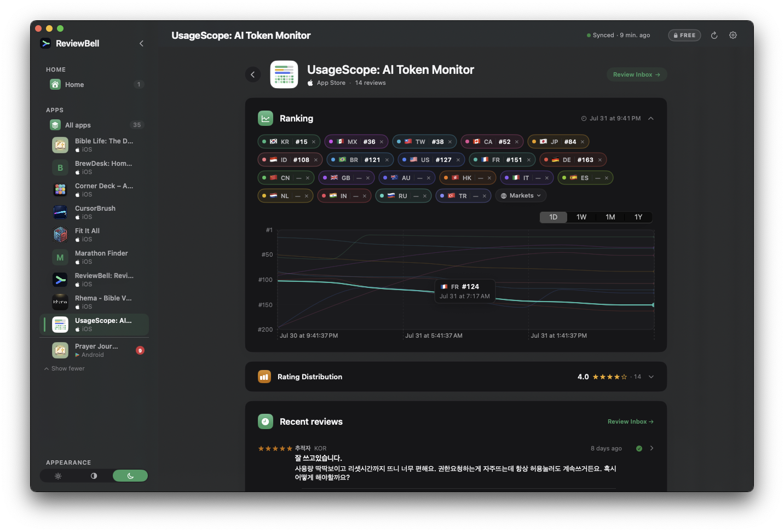Select Marathon Finder in app list

tap(94, 257)
